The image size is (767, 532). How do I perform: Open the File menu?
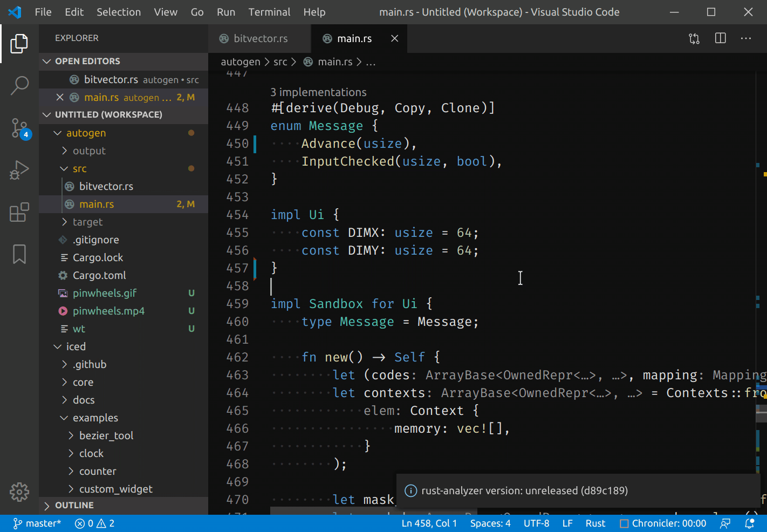[x=43, y=12]
